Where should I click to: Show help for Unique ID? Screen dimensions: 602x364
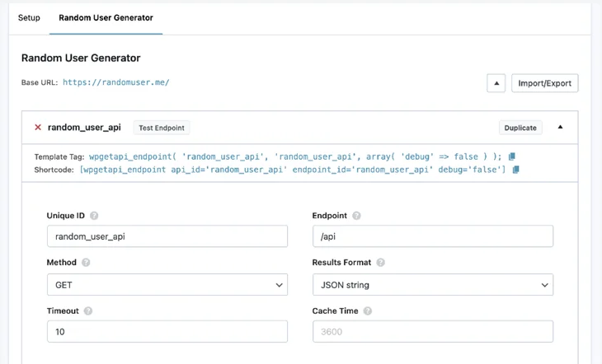click(94, 216)
